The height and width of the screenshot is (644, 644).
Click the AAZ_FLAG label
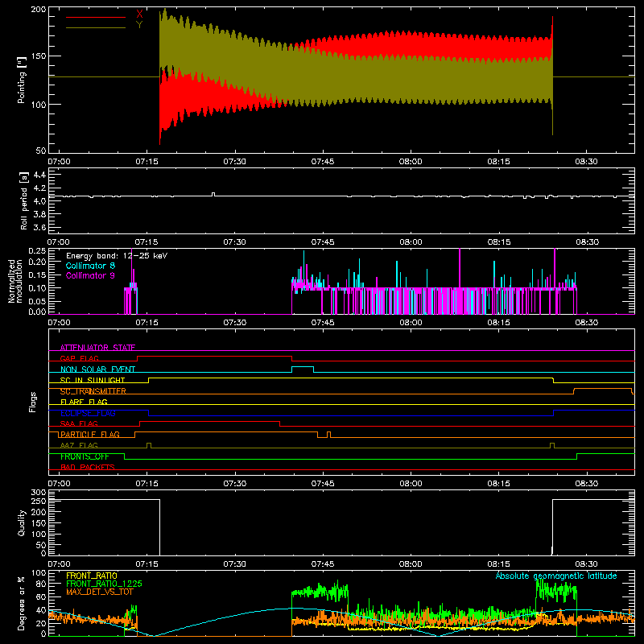(x=79, y=445)
